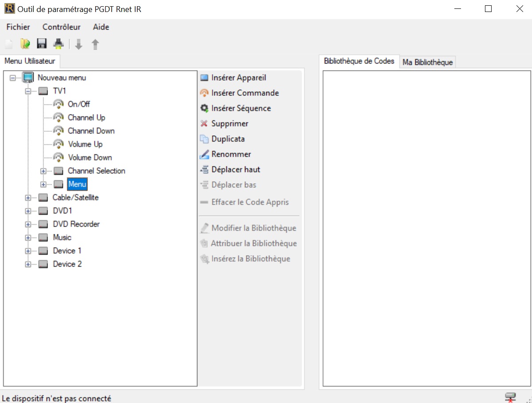Image resolution: width=532 pixels, height=403 pixels.
Task: Expand the Channel Selection node
Action: tap(43, 171)
